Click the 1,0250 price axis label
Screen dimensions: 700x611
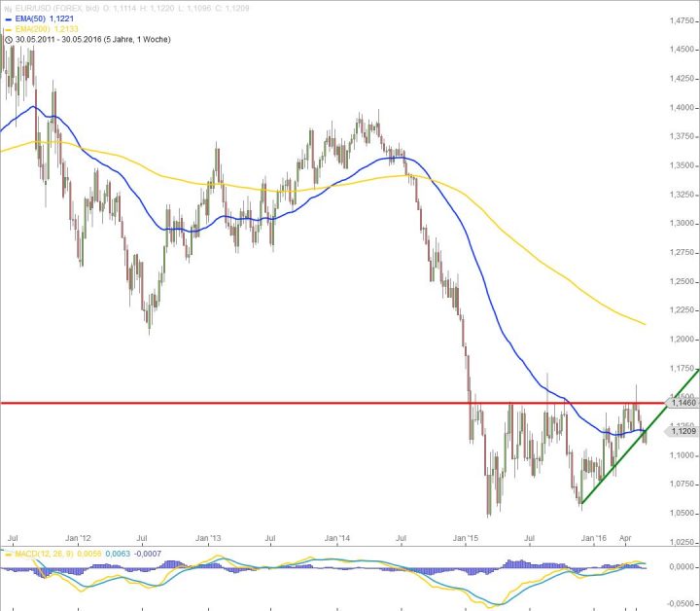pyautogui.click(x=682, y=542)
